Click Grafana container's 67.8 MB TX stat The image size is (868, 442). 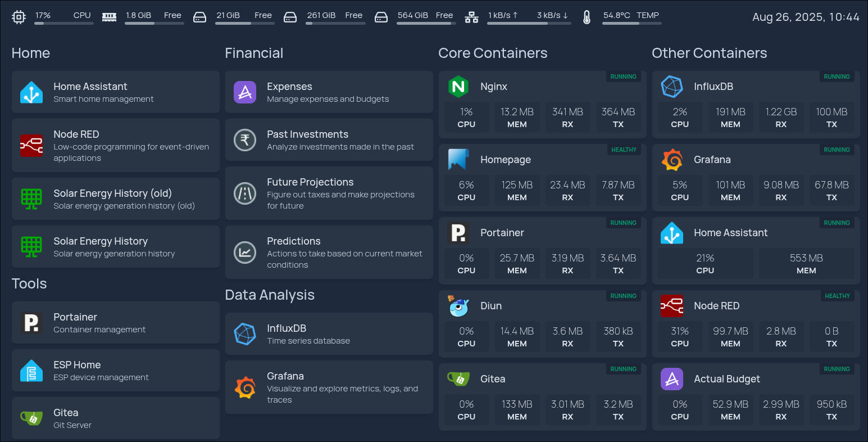point(832,191)
